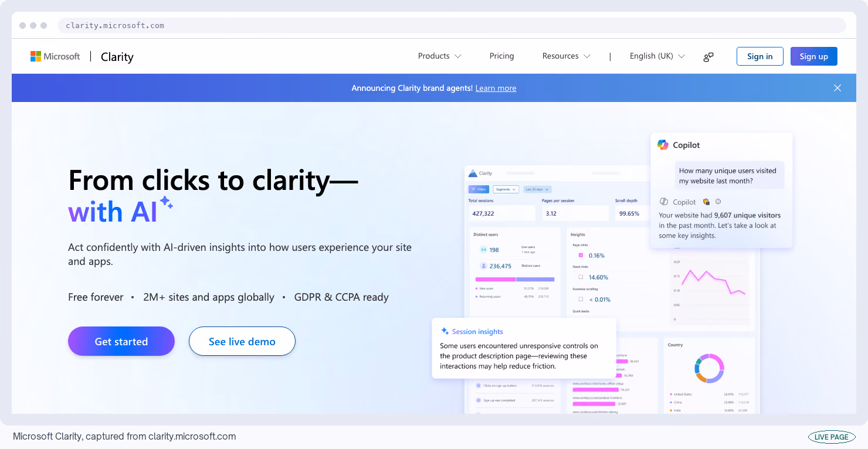Tick the Rage clicks checkbox at 0.16%
Image resolution: width=868 pixels, height=449 pixels.
click(581, 256)
